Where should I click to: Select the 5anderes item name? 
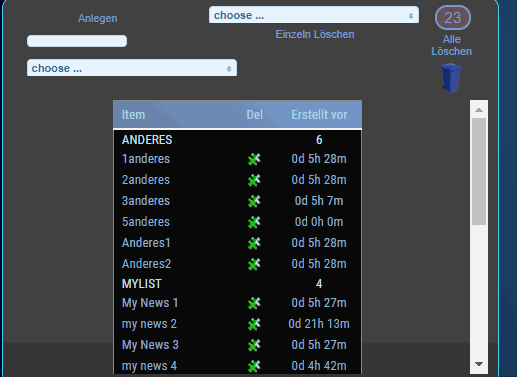coord(146,222)
